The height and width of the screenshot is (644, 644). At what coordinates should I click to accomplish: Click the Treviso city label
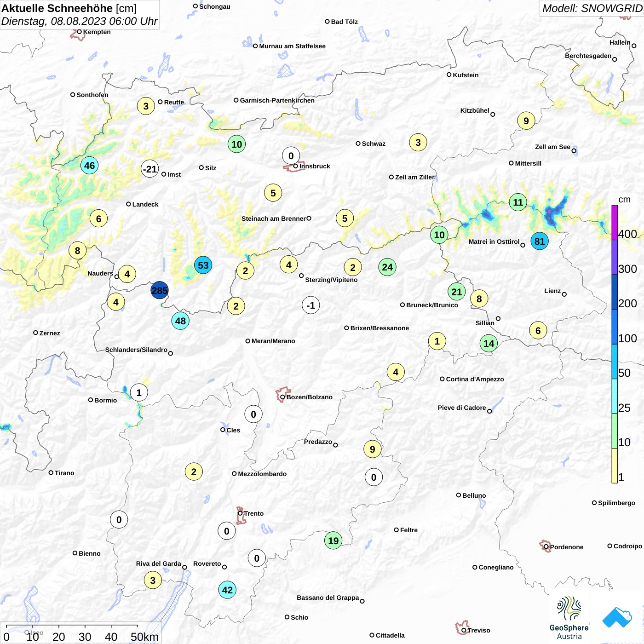click(479, 630)
